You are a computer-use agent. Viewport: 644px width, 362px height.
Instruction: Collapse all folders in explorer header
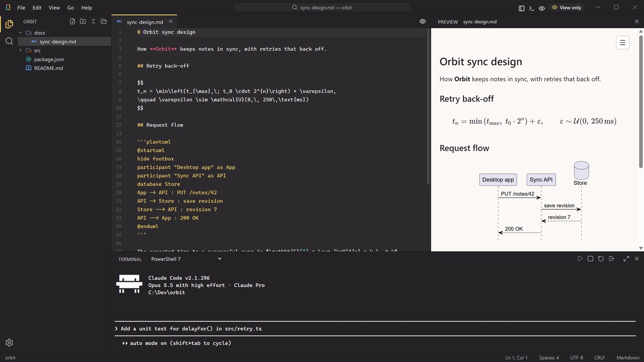tap(93, 22)
